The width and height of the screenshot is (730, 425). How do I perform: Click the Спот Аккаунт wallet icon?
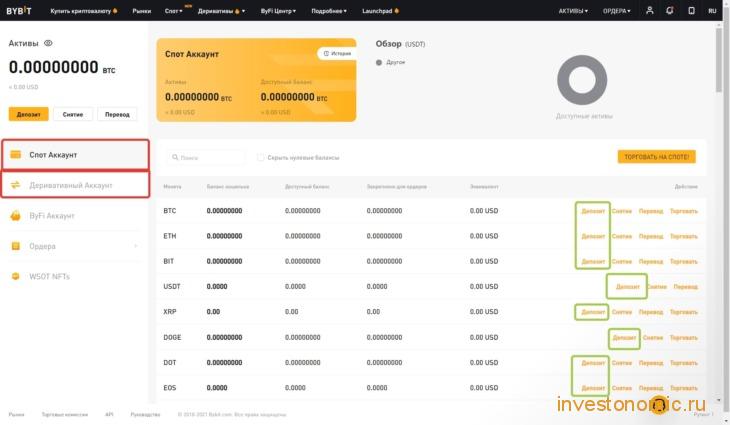tap(15, 155)
